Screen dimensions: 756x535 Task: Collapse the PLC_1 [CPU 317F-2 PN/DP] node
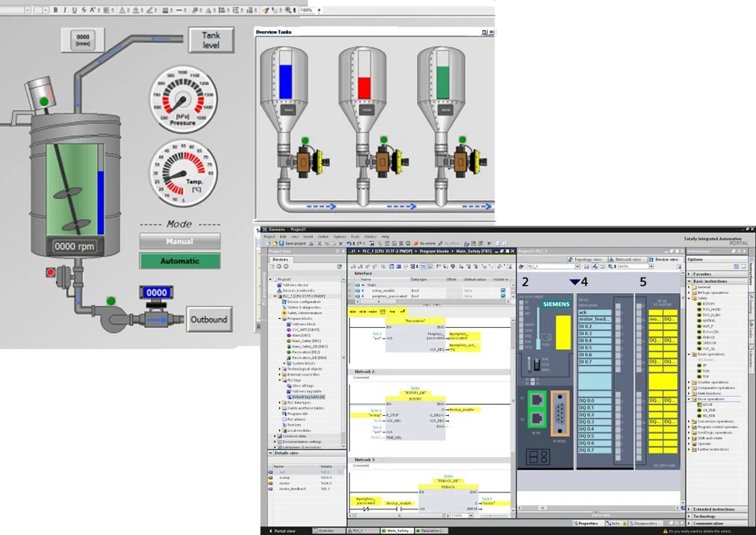(275, 296)
